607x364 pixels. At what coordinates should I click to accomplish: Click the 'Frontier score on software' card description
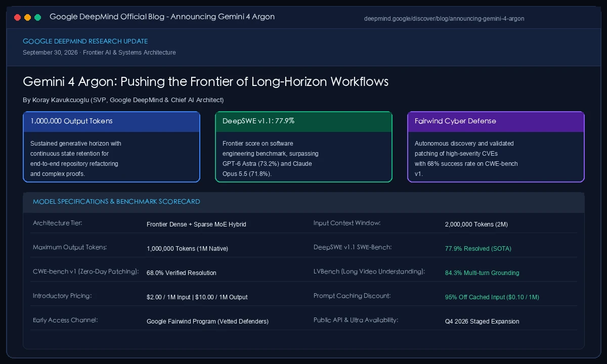click(271, 159)
